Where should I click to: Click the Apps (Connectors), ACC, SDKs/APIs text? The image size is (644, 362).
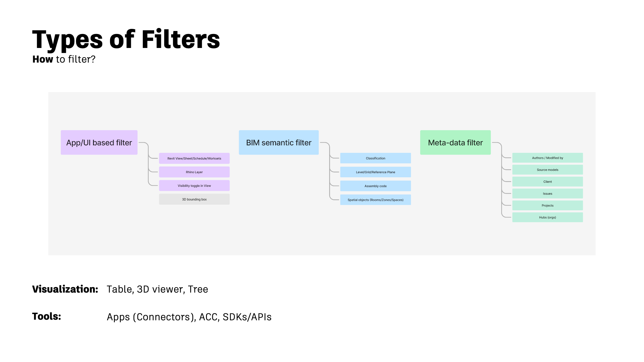pos(189,317)
